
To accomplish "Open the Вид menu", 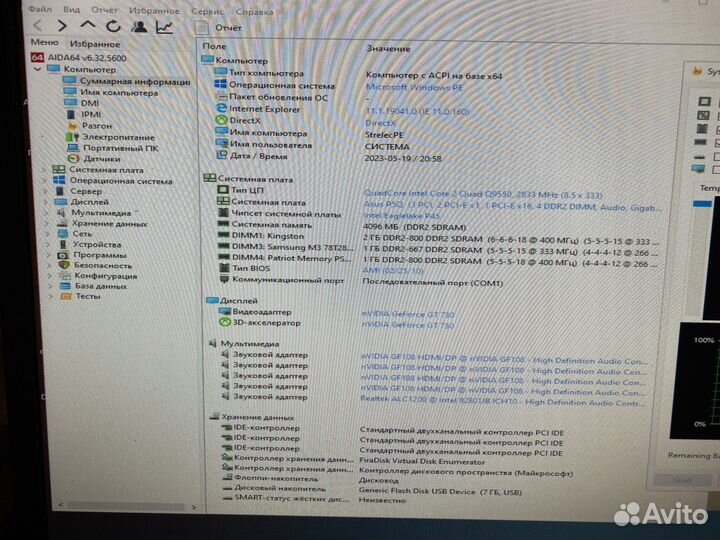I will 71,9.
